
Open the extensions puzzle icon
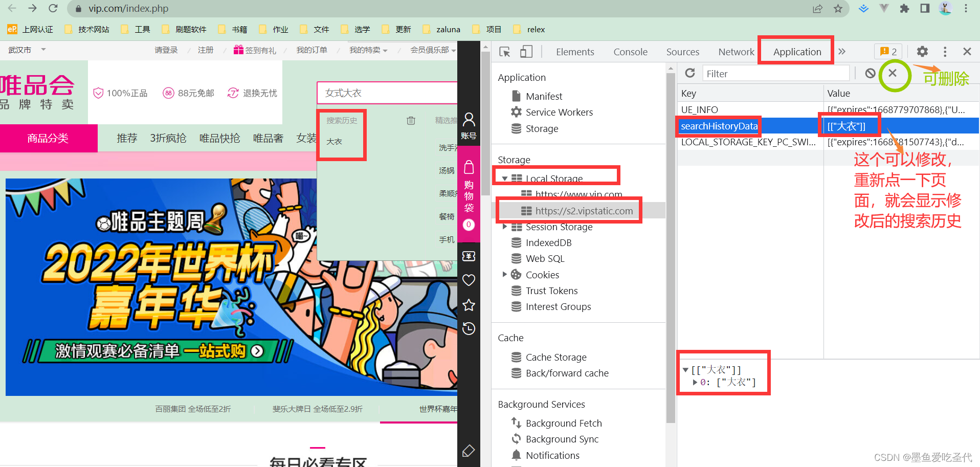coord(904,8)
